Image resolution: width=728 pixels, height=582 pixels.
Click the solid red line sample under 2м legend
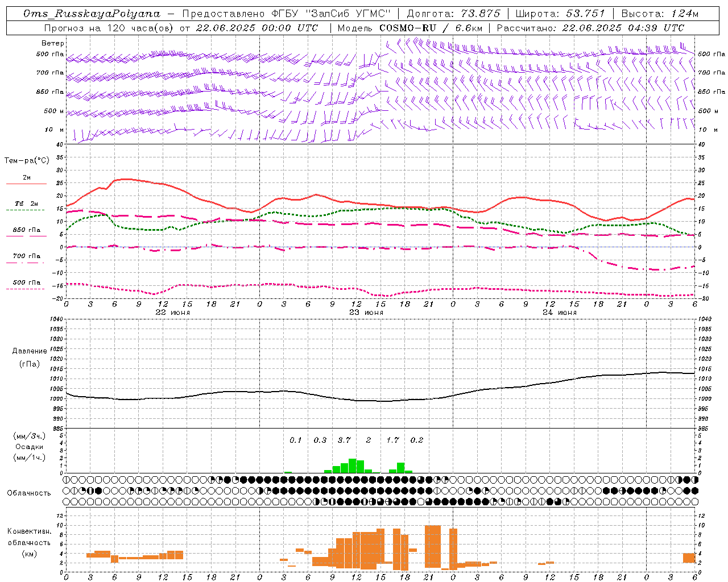point(26,184)
